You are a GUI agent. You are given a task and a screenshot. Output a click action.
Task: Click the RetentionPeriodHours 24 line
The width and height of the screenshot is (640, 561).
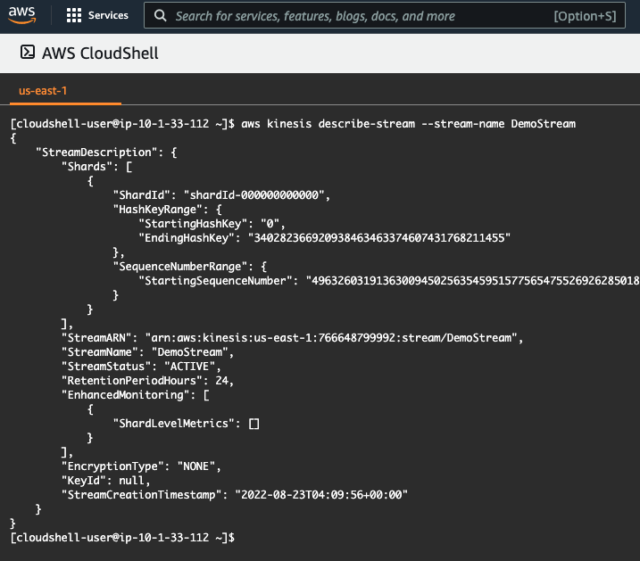[x=147, y=381]
